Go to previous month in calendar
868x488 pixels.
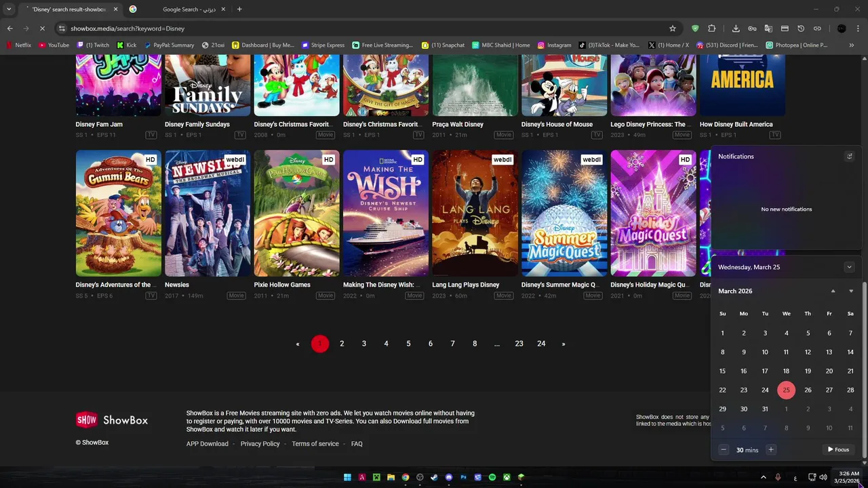pyautogui.click(x=833, y=291)
